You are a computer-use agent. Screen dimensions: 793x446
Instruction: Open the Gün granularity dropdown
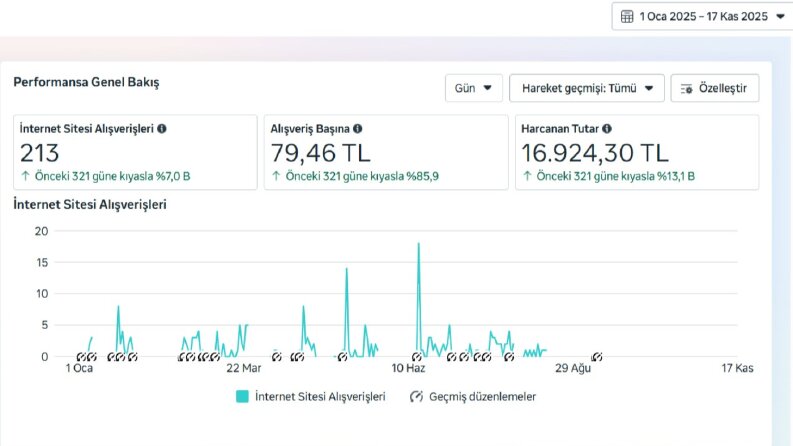coord(473,88)
